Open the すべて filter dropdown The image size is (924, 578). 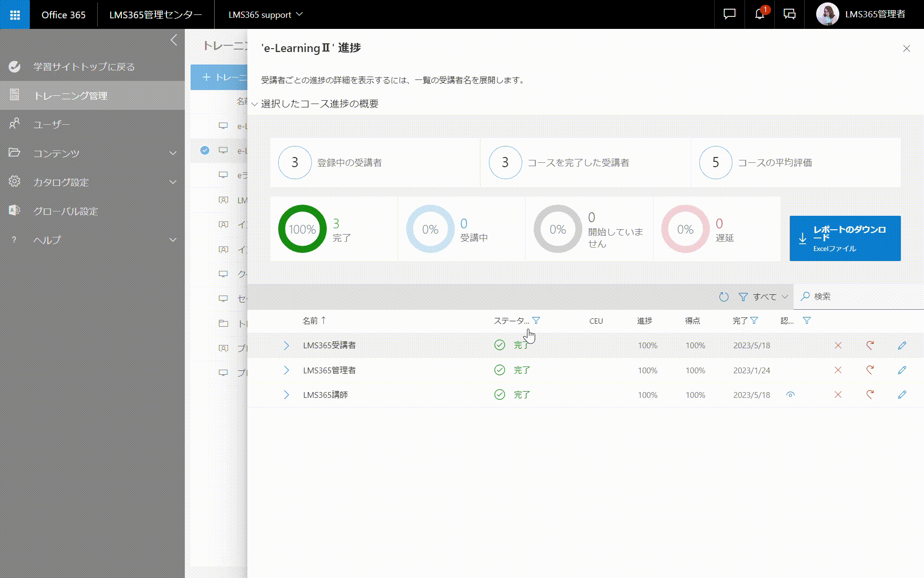coord(763,297)
